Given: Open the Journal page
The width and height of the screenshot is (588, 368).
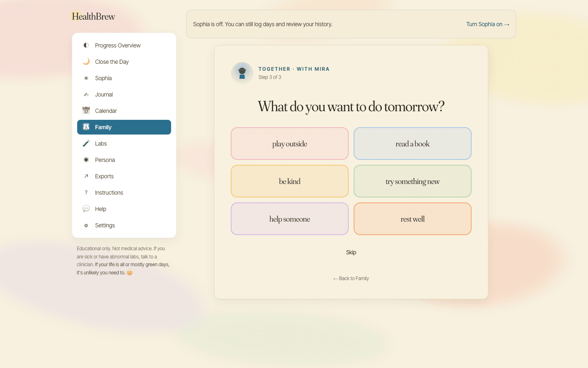Looking at the screenshot, I should tap(124, 94).
